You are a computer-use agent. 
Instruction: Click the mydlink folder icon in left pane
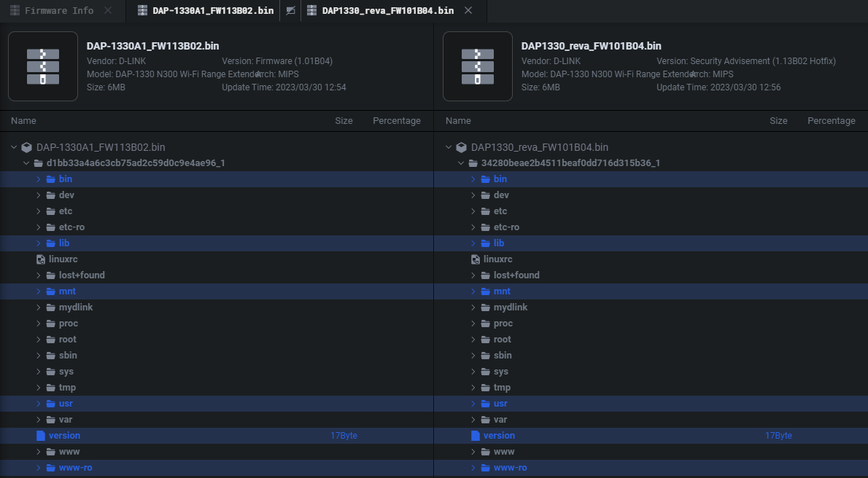pyautogui.click(x=51, y=307)
